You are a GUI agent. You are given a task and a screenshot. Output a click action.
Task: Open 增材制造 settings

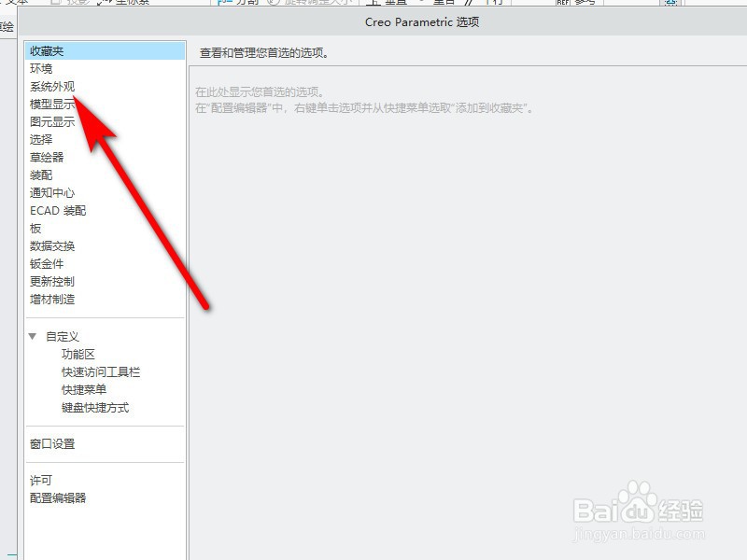pos(52,299)
